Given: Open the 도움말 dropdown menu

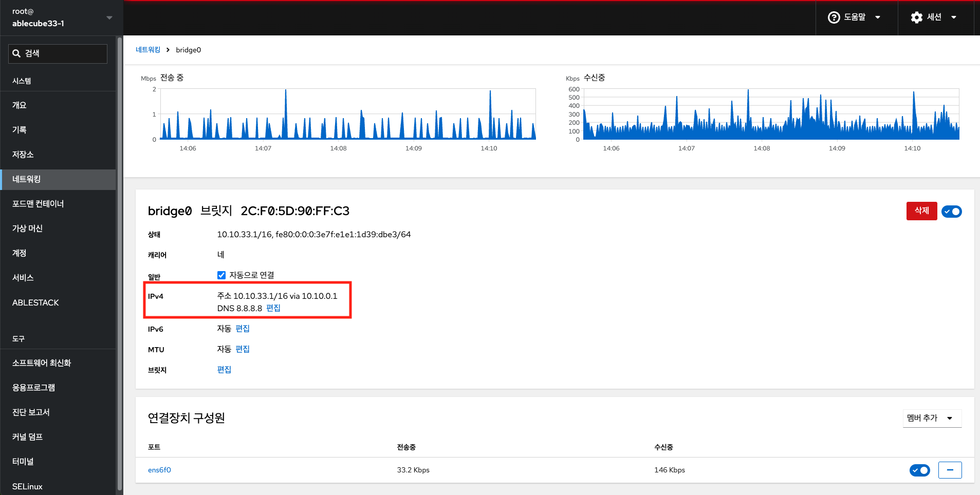Looking at the screenshot, I should coord(855,17).
